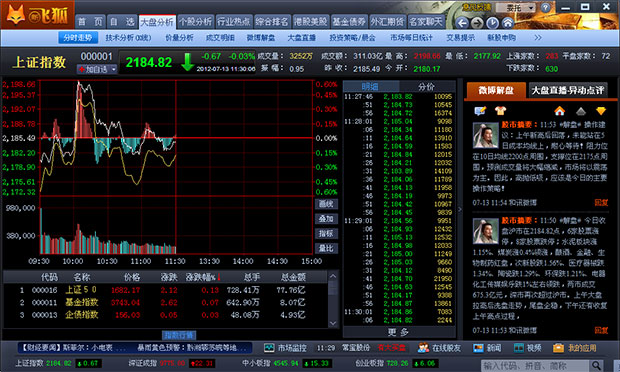
Task: Go back with the left arrow button
Action: [x=462, y=23]
